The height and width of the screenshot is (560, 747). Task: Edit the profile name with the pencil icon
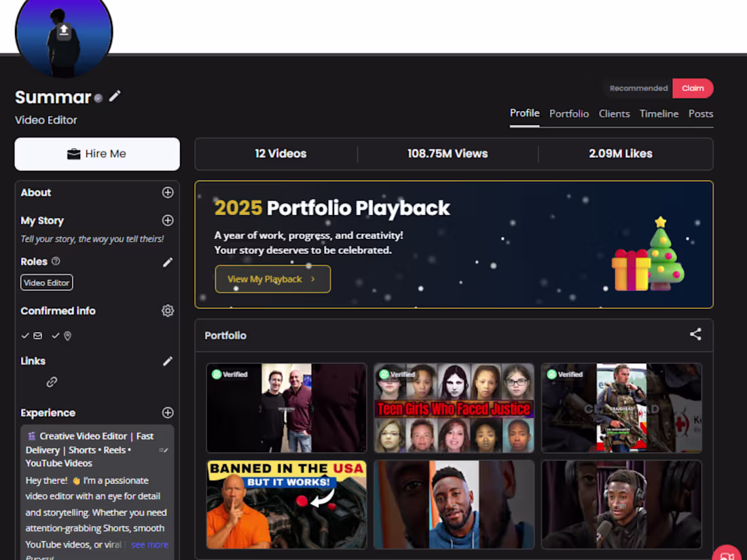click(x=114, y=96)
